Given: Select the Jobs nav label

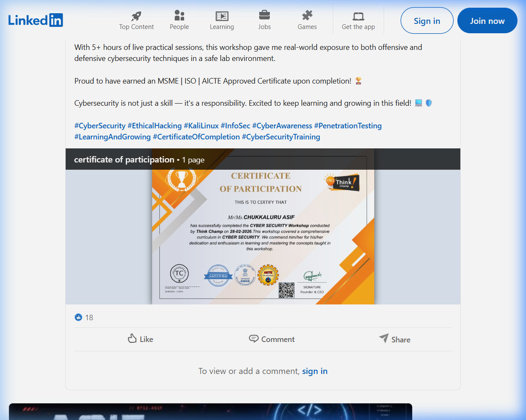Looking at the screenshot, I should [264, 27].
